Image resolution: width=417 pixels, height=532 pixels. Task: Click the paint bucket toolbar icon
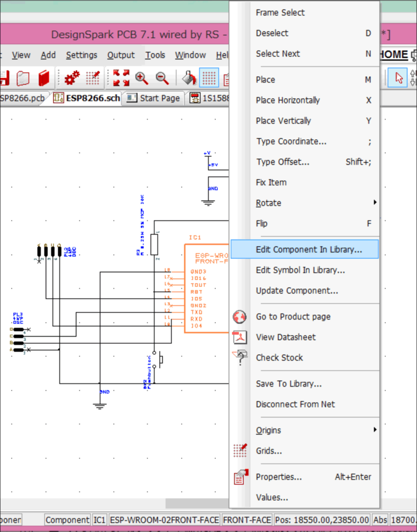point(189,78)
